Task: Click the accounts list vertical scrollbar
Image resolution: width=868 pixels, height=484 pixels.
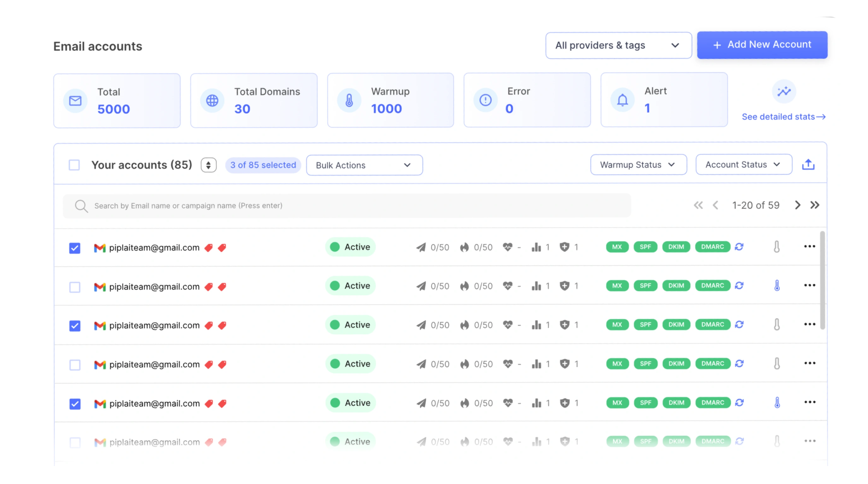Action: pos(823,280)
